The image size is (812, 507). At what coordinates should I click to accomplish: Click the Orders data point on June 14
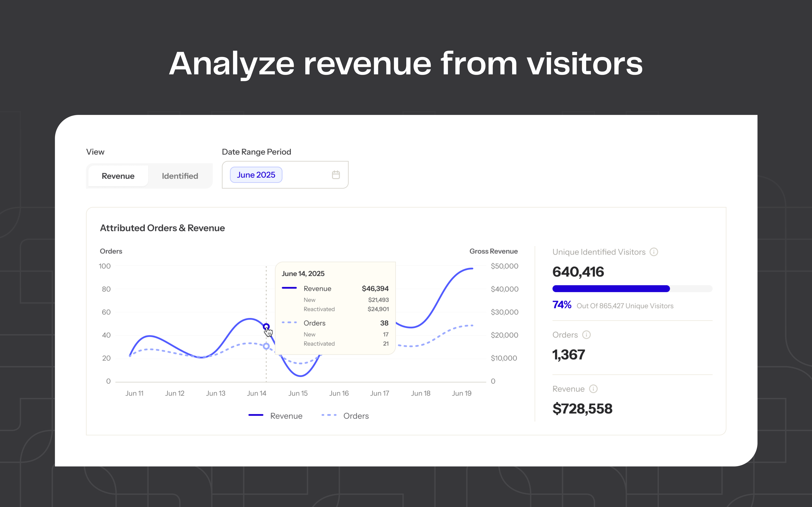(266, 346)
